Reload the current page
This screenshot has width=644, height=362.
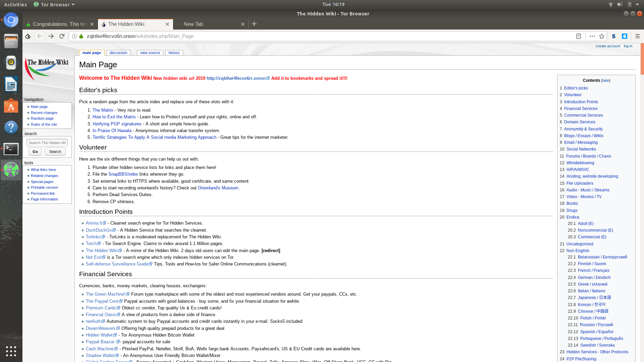(62, 36)
